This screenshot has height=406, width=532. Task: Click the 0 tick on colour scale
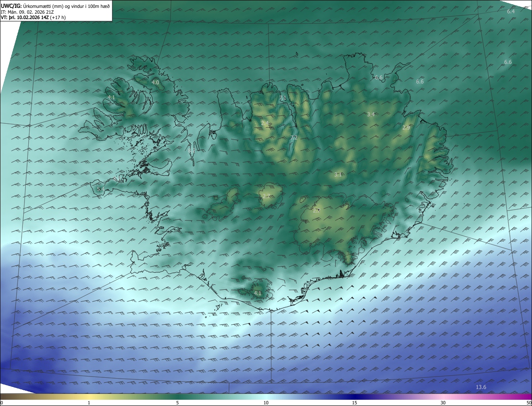(2, 403)
